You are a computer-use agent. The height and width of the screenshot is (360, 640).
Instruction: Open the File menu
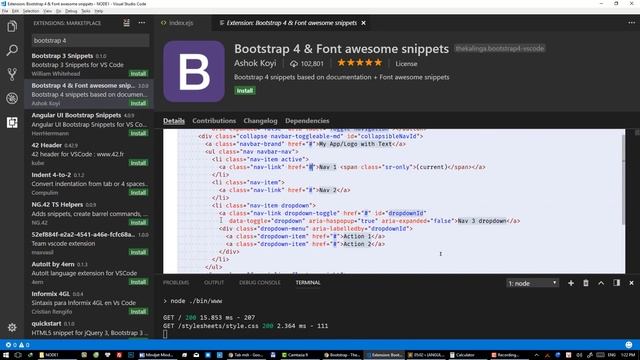click(x=5, y=11)
